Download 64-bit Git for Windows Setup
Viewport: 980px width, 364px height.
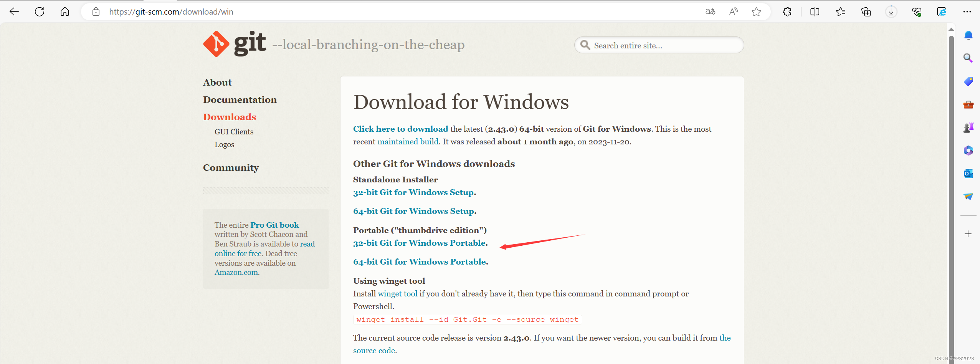(414, 211)
